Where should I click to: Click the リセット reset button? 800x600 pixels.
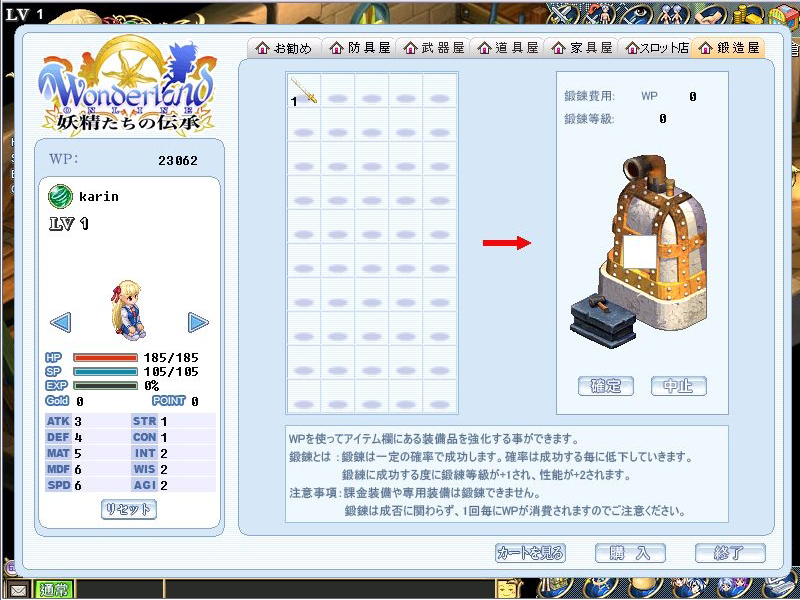(x=129, y=509)
